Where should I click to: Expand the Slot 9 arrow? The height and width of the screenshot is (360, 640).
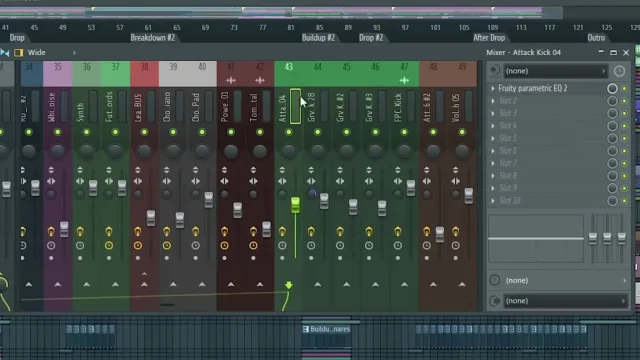click(493, 188)
